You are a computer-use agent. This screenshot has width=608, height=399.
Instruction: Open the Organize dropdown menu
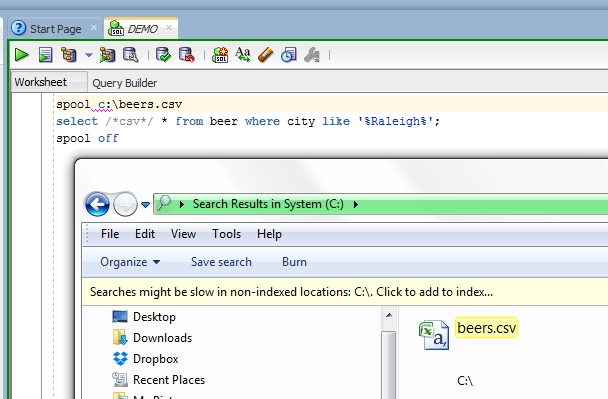click(130, 262)
